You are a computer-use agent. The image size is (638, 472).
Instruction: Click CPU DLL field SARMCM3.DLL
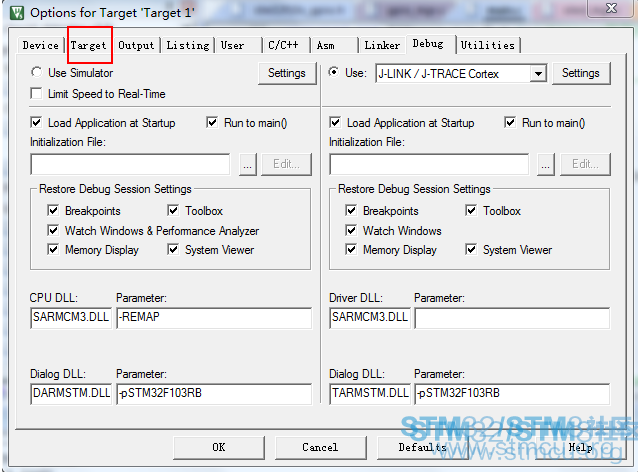71,317
